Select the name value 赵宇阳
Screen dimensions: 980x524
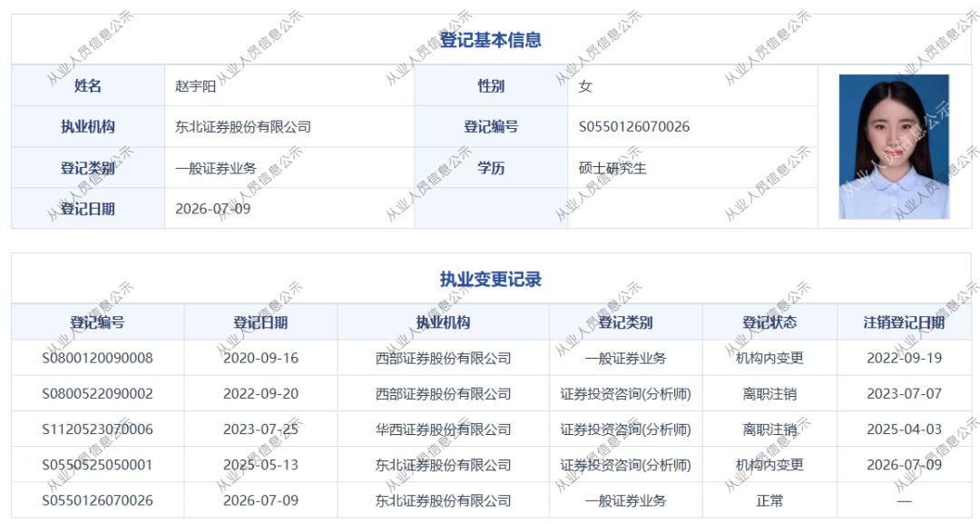click(x=196, y=86)
